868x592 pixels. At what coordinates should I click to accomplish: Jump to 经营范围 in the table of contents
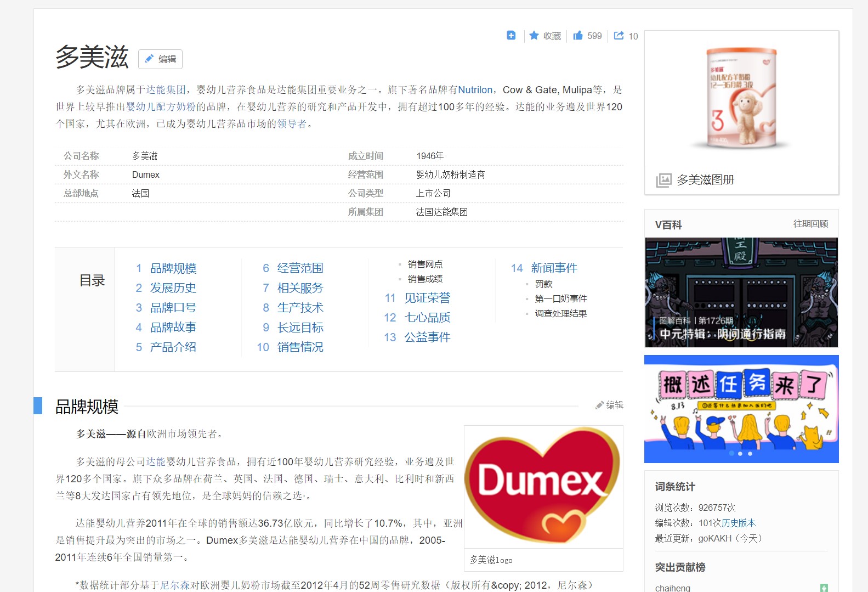tap(300, 268)
